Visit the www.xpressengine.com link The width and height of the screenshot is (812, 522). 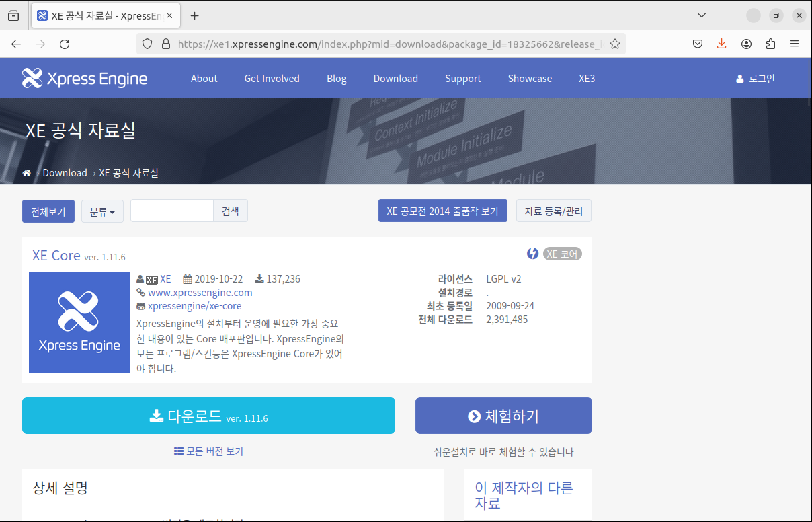(200, 293)
